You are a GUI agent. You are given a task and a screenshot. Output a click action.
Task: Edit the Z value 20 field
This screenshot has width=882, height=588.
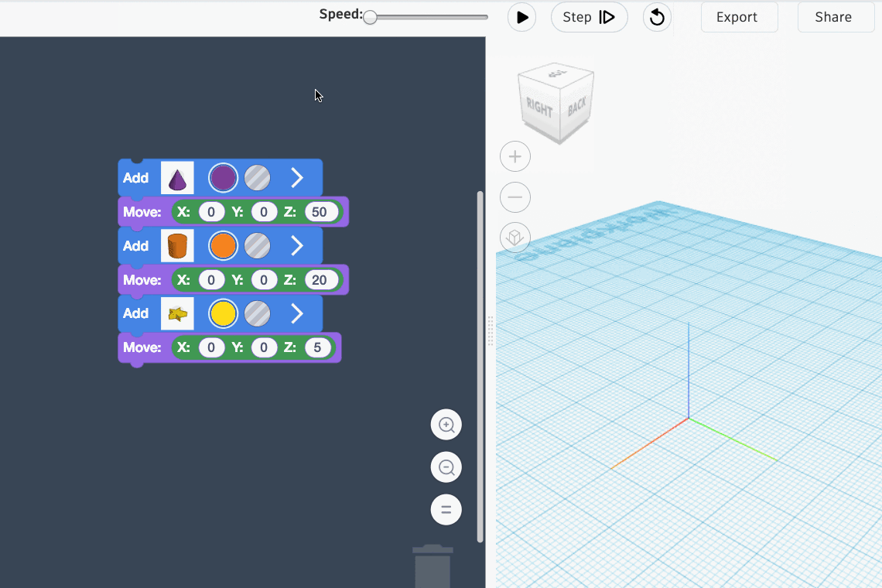point(321,280)
